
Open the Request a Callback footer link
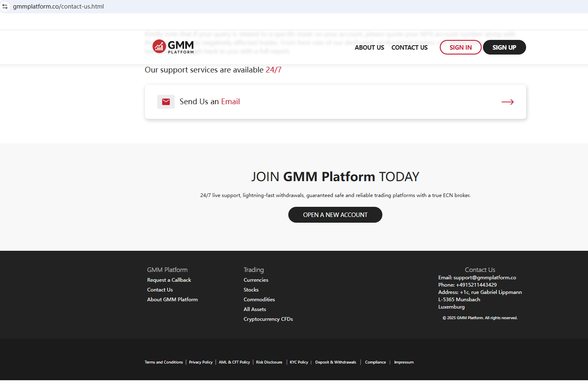(x=169, y=280)
